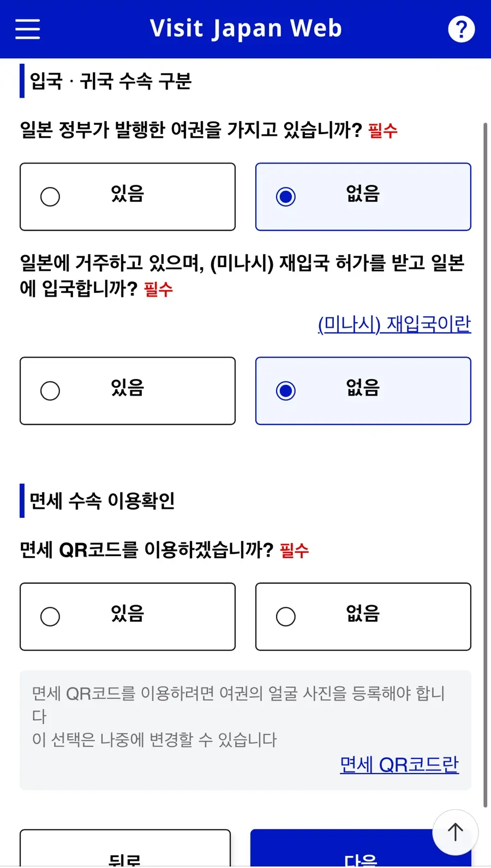This screenshot has height=868, width=491.
Task: Open the help question mark icon
Action: point(462,29)
